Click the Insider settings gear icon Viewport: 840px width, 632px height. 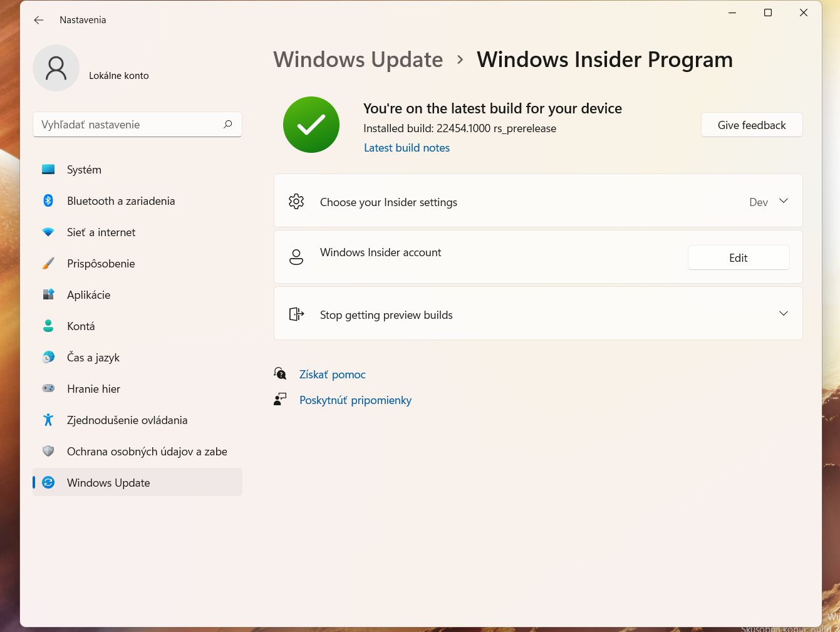pyautogui.click(x=296, y=201)
